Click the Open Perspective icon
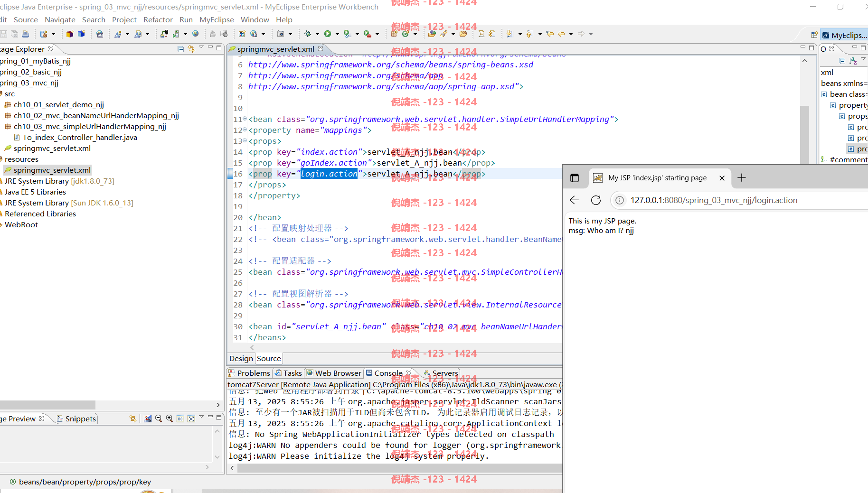The height and width of the screenshot is (493, 868). [x=814, y=35]
